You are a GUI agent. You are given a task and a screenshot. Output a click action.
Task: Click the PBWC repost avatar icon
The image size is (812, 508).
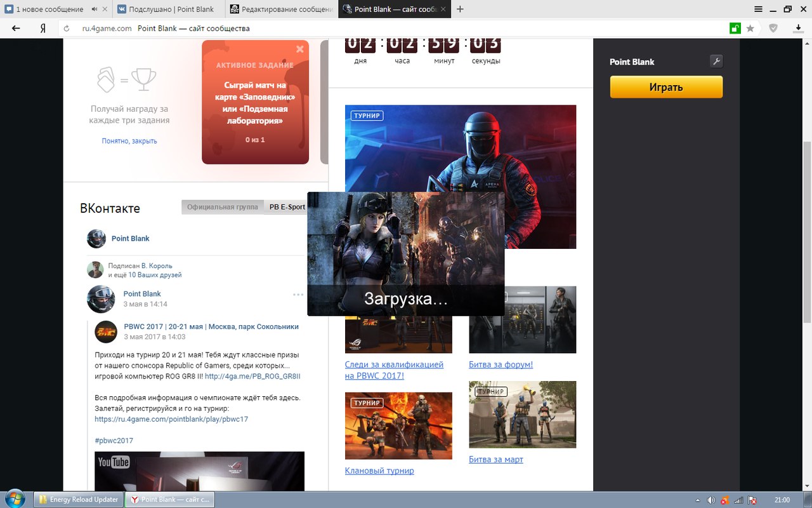106,332
